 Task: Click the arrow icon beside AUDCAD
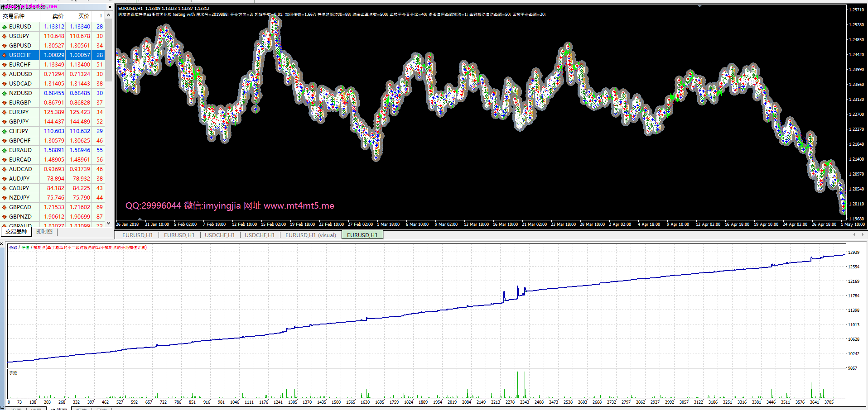pos(4,169)
